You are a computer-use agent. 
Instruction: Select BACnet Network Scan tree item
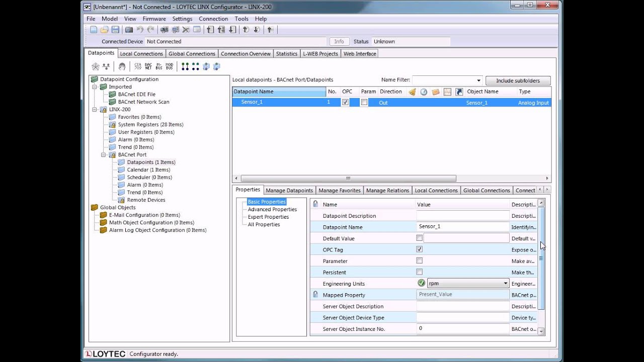[143, 102]
